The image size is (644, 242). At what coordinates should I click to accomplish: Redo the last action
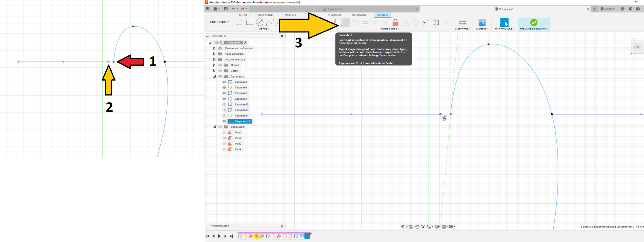tap(243, 9)
